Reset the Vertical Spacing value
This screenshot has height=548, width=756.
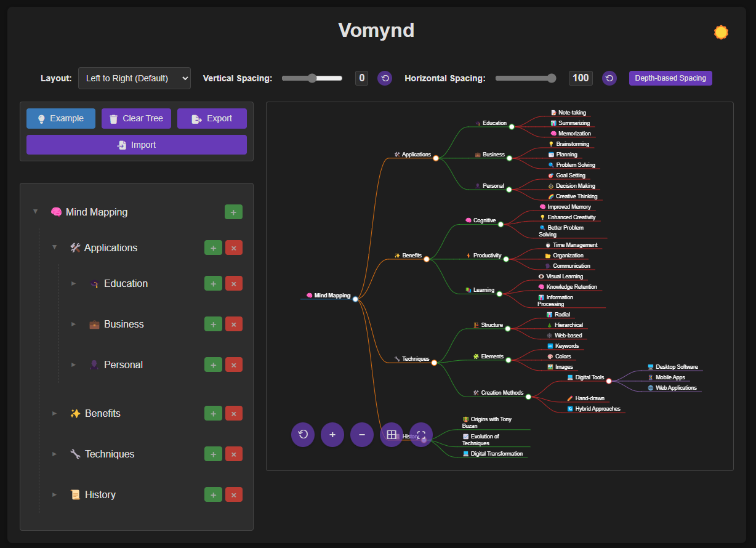pyautogui.click(x=385, y=78)
